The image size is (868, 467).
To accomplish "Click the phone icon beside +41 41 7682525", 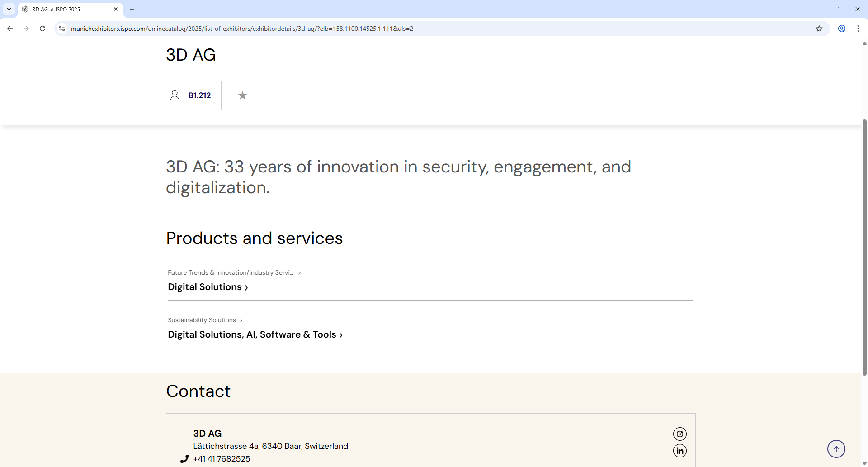I will (x=184, y=458).
